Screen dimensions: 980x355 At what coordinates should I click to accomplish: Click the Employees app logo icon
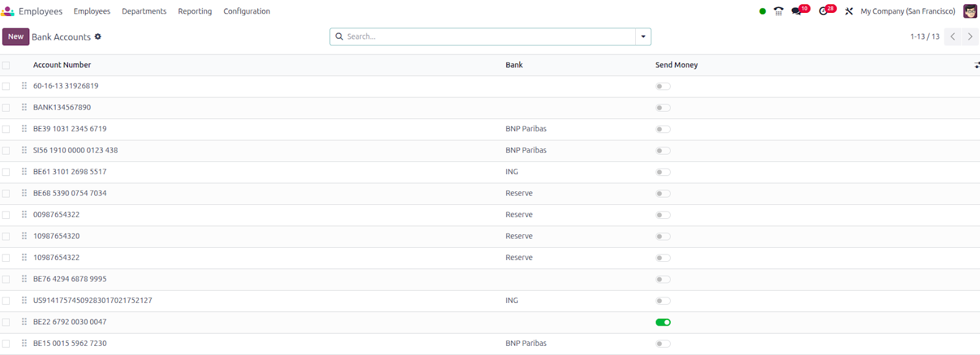pyautogui.click(x=8, y=11)
